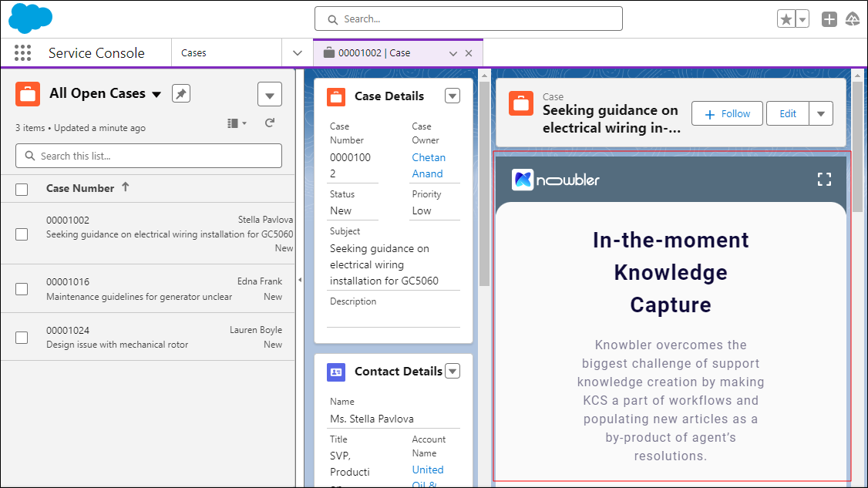
Task: Expand Knowbler panel to full screen
Action: tap(824, 179)
